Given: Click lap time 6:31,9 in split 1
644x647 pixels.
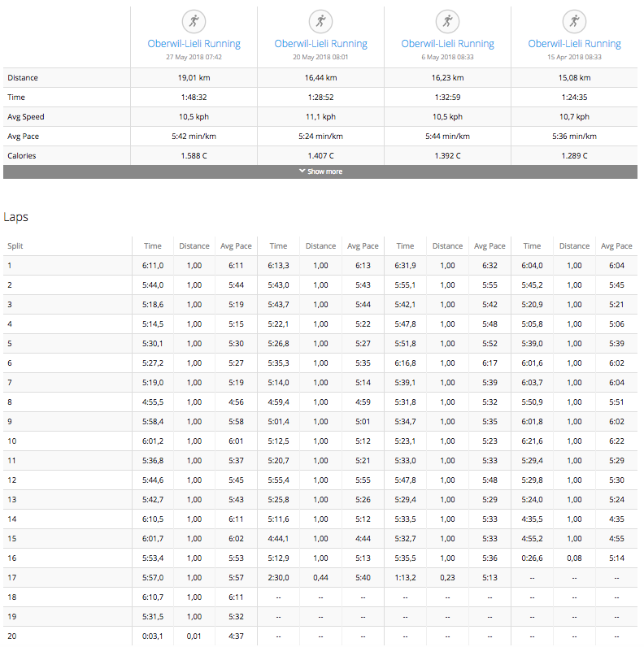Looking at the screenshot, I should coord(405,265).
